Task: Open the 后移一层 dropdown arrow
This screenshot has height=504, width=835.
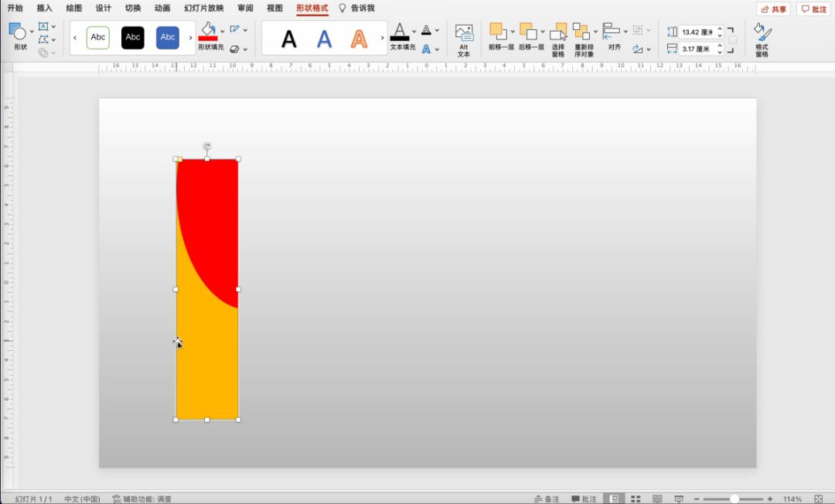Action: pyautogui.click(x=543, y=32)
